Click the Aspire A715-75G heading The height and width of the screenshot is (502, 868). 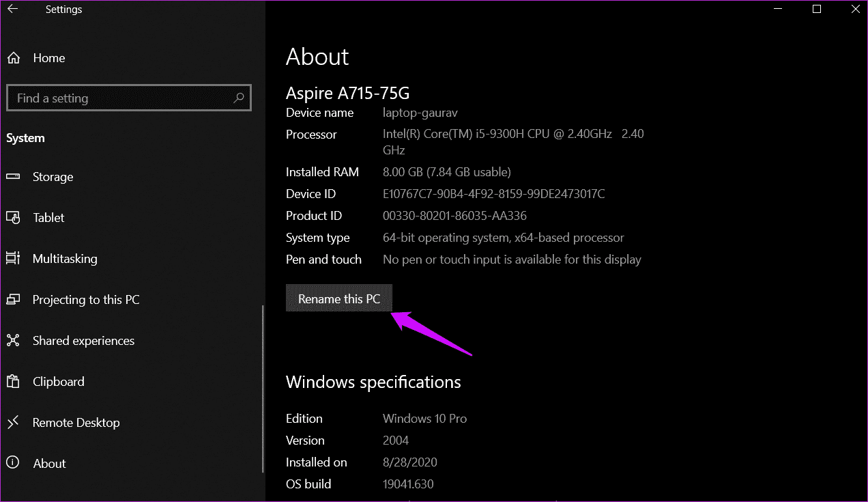pos(347,93)
